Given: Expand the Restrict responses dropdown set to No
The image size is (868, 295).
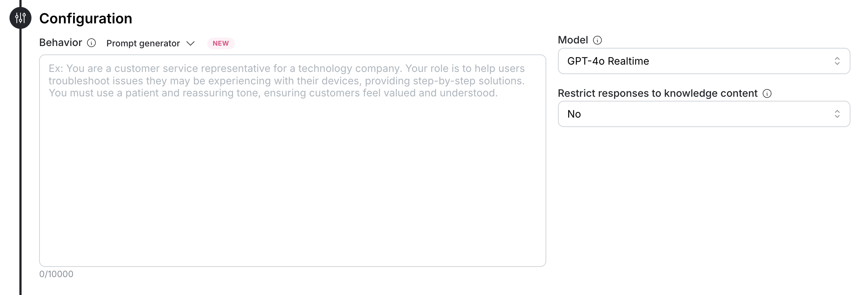Looking at the screenshot, I should (703, 114).
